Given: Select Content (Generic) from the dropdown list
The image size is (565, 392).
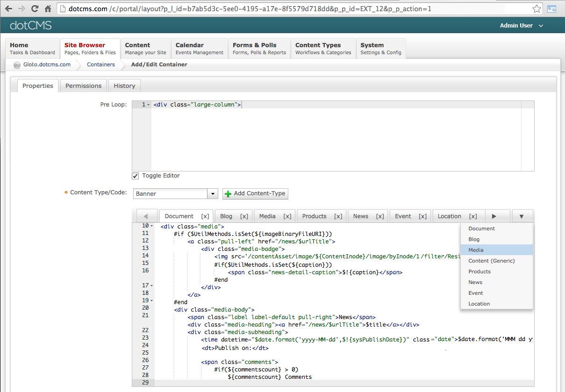Looking at the screenshot, I should (491, 261).
